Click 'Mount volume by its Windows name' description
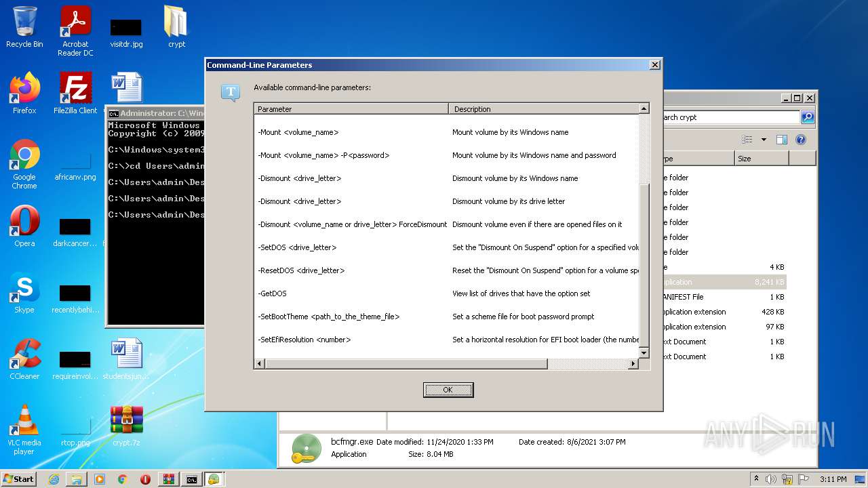 coord(510,132)
